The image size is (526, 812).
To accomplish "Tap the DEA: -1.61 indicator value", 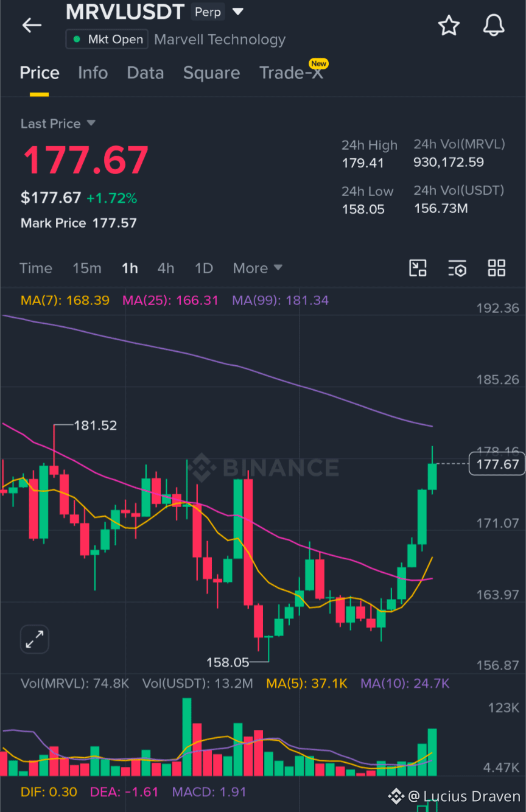I will [124, 792].
